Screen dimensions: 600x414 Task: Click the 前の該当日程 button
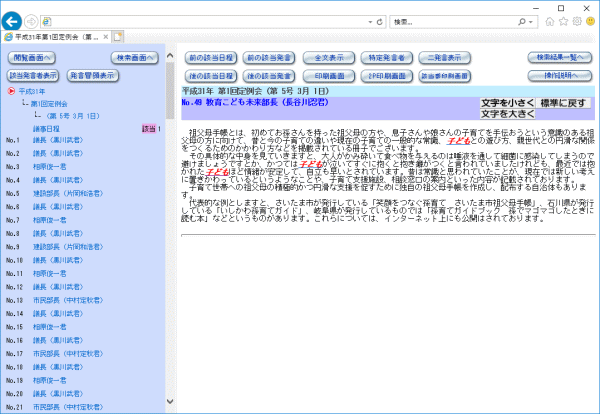tap(211, 58)
